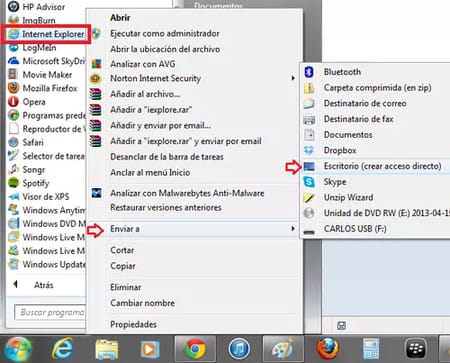The width and height of the screenshot is (450, 363).
Task: Click the LogMeIn program icon
Action: [x=14, y=48]
